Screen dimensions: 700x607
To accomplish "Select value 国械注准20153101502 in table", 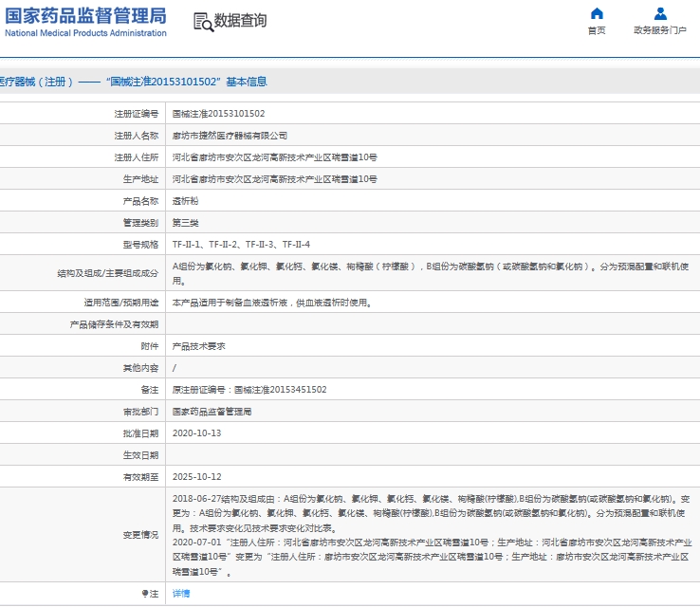I will [218, 114].
